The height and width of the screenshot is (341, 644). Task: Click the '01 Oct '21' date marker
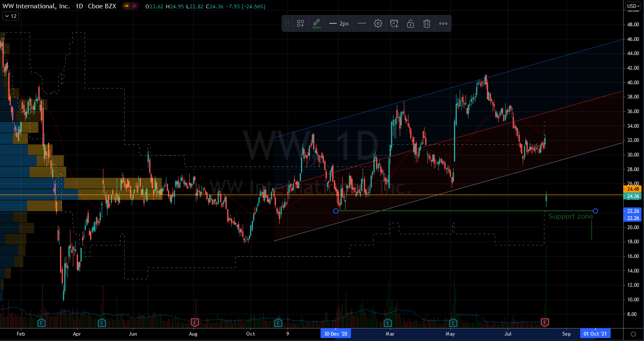(595, 333)
